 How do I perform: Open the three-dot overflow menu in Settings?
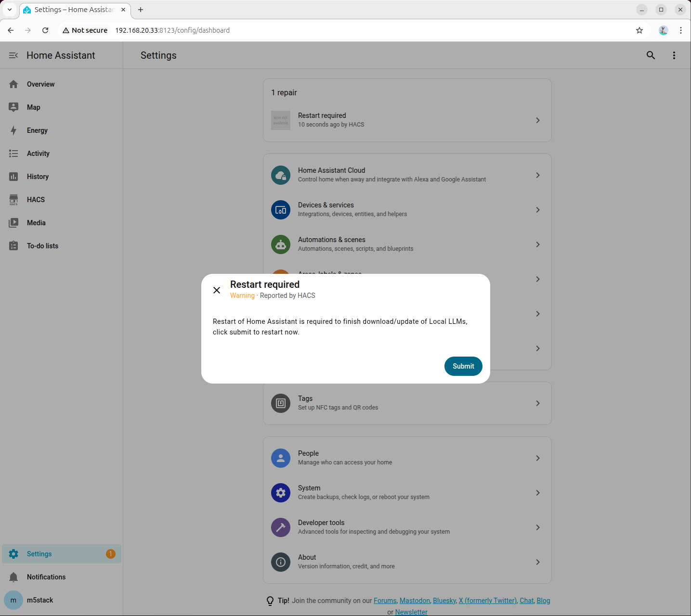pyautogui.click(x=674, y=55)
